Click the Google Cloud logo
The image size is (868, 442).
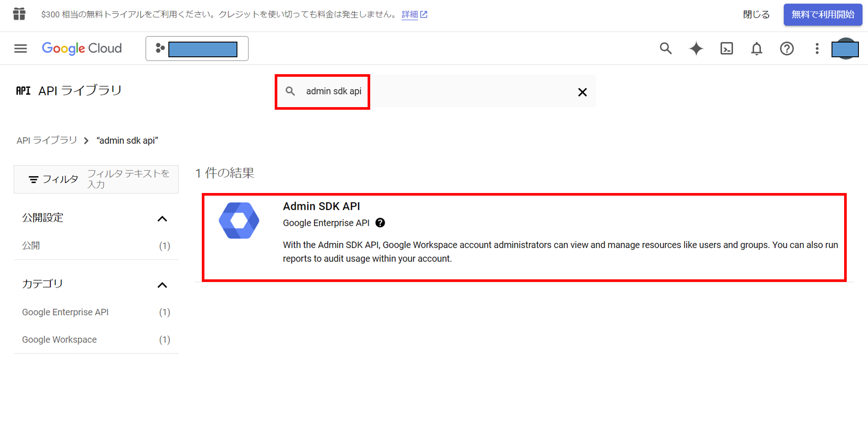point(82,48)
